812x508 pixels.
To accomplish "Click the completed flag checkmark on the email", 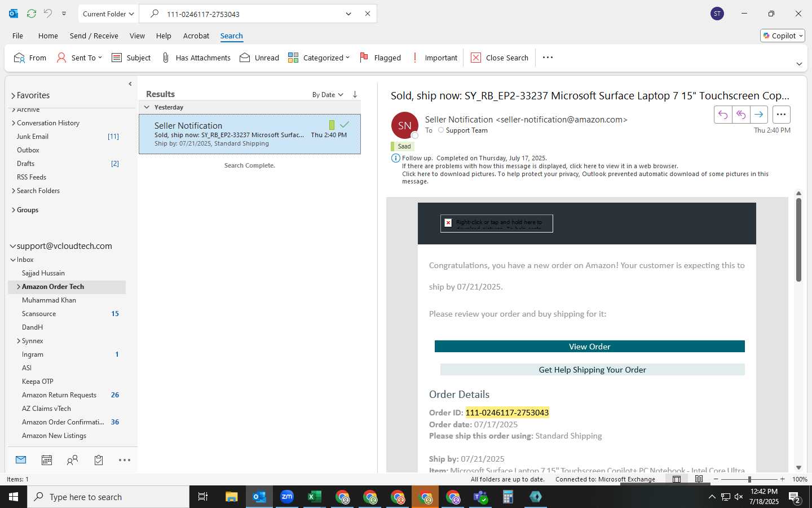I will point(344,124).
